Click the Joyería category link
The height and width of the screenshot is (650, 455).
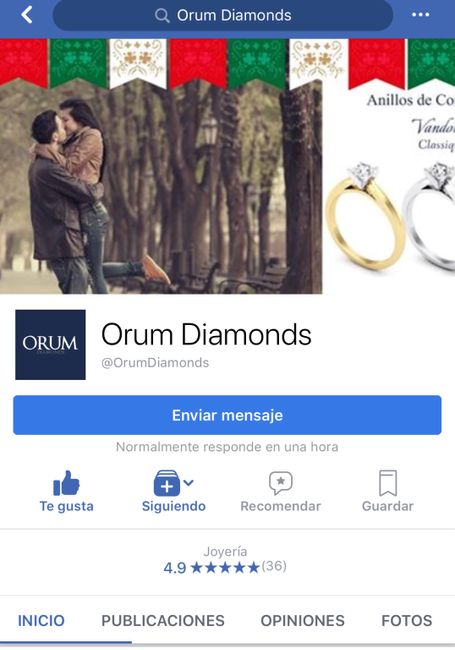click(x=225, y=551)
